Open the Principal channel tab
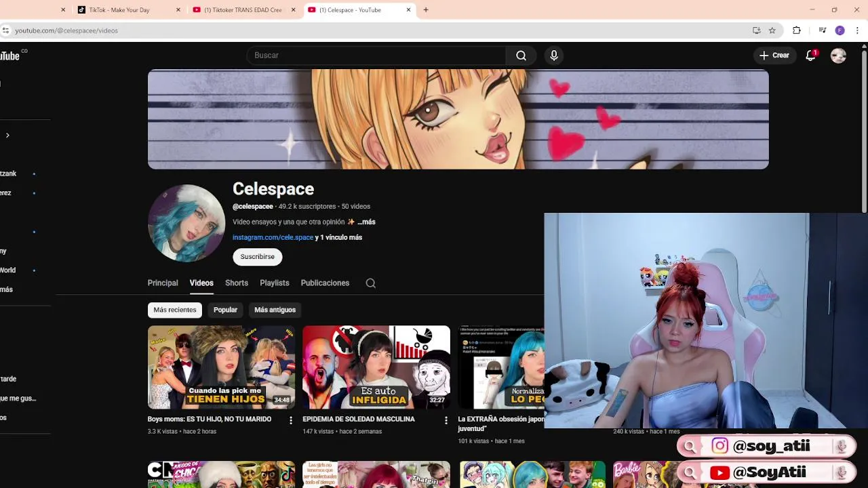868x488 pixels. pyautogui.click(x=163, y=283)
